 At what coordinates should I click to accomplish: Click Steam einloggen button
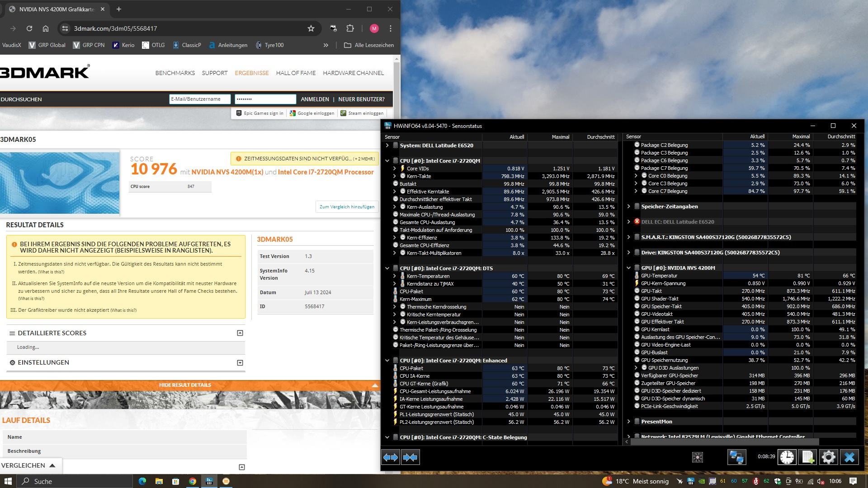click(x=362, y=113)
